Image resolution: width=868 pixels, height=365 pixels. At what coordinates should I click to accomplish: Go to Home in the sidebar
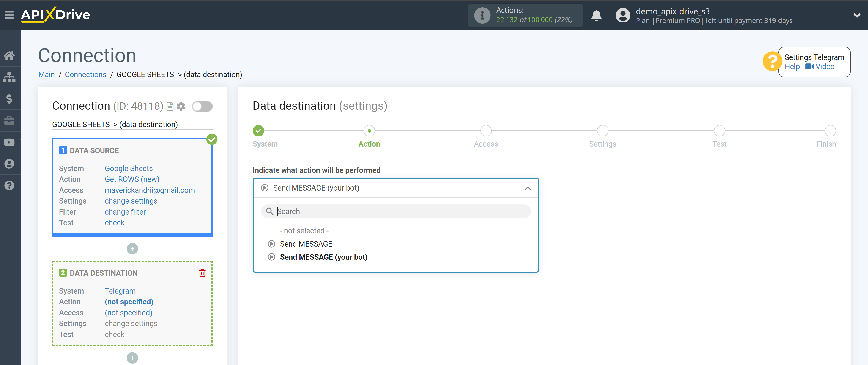(9, 56)
